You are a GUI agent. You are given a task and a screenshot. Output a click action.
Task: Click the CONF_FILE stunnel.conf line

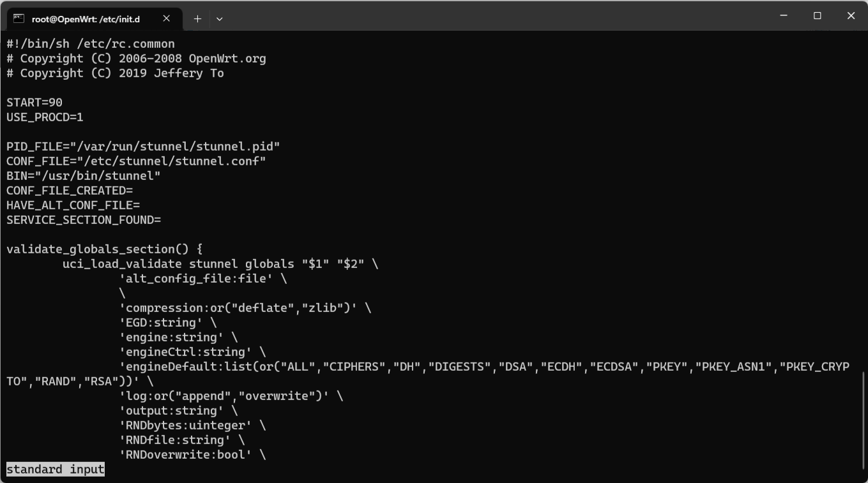tap(136, 161)
